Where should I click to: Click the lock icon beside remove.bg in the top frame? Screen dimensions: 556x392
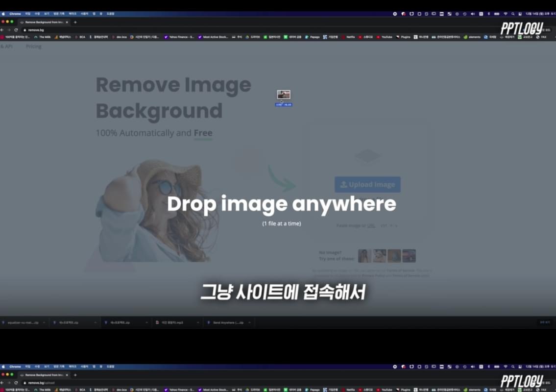25,30
